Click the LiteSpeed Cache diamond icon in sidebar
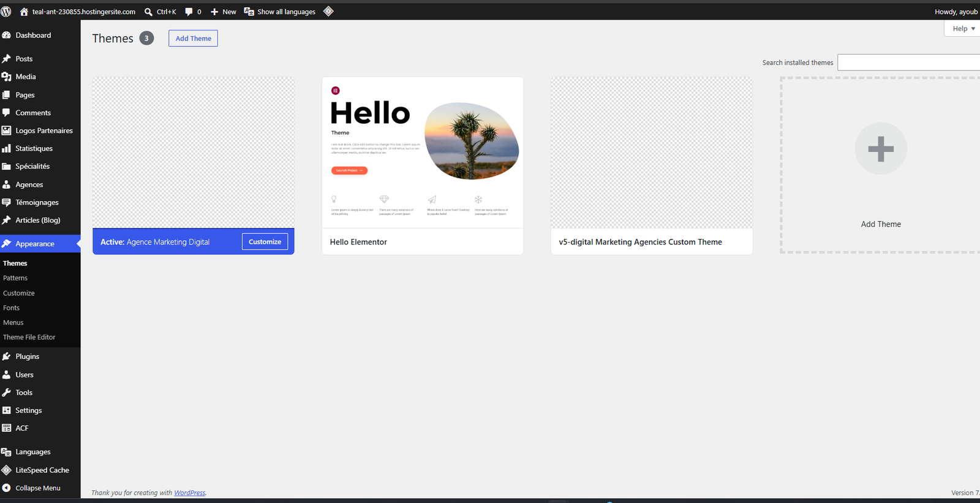The height and width of the screenshot is (503, 980). (x=7, y=470)
